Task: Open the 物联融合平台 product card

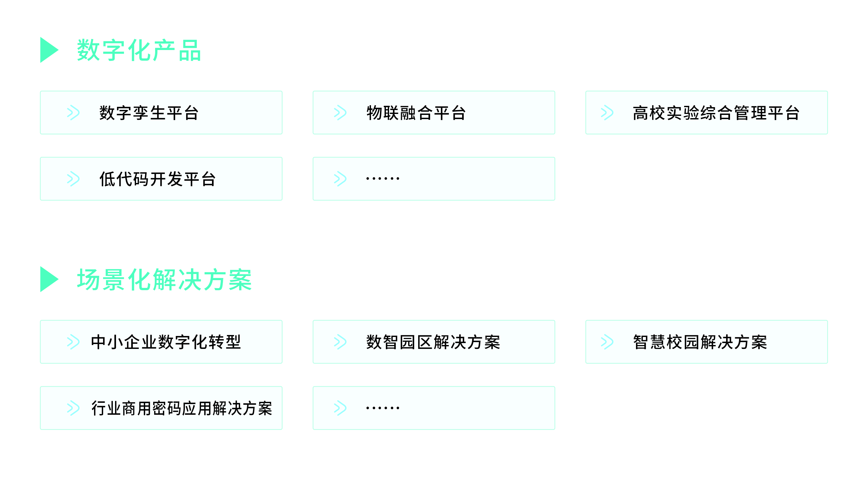Action: point(434,112)
